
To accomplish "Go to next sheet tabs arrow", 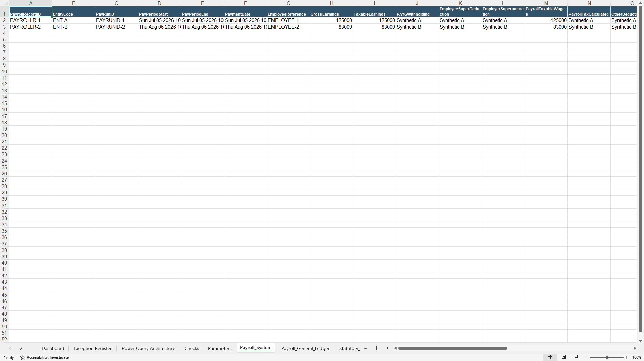I will [x=21, y=348].
